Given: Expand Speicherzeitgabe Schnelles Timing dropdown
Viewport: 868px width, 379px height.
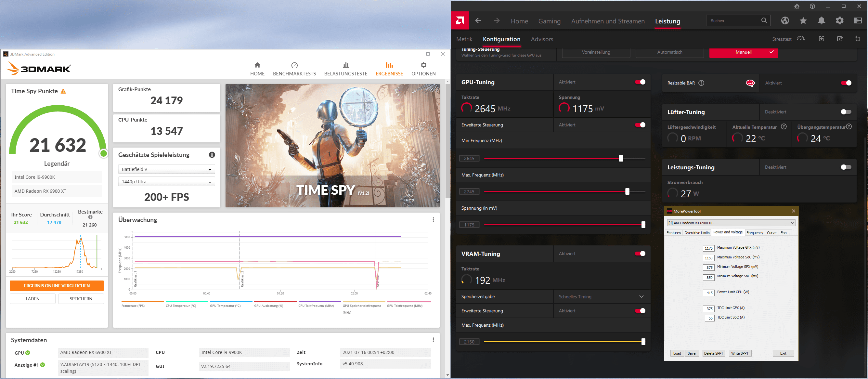Looking at the screenshot, I should pos(602,297).
